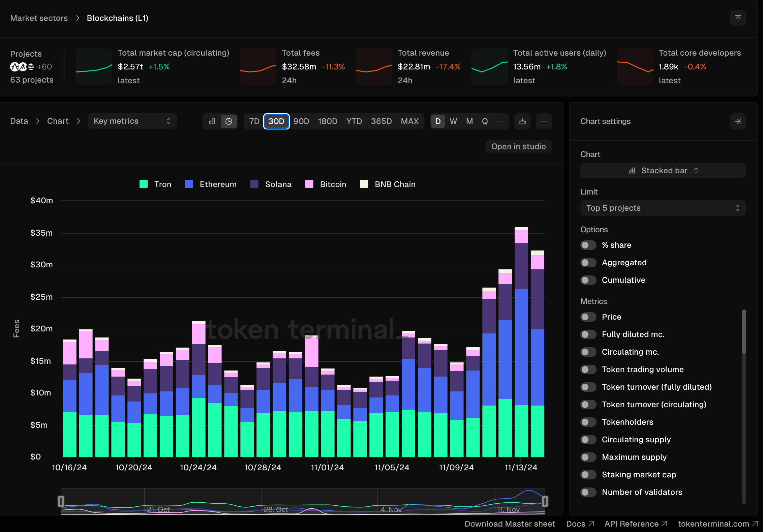The image size is (763, 532).
Task: Click the clock time-series icon
Action: pyautogui.click(x=229, y=121)
